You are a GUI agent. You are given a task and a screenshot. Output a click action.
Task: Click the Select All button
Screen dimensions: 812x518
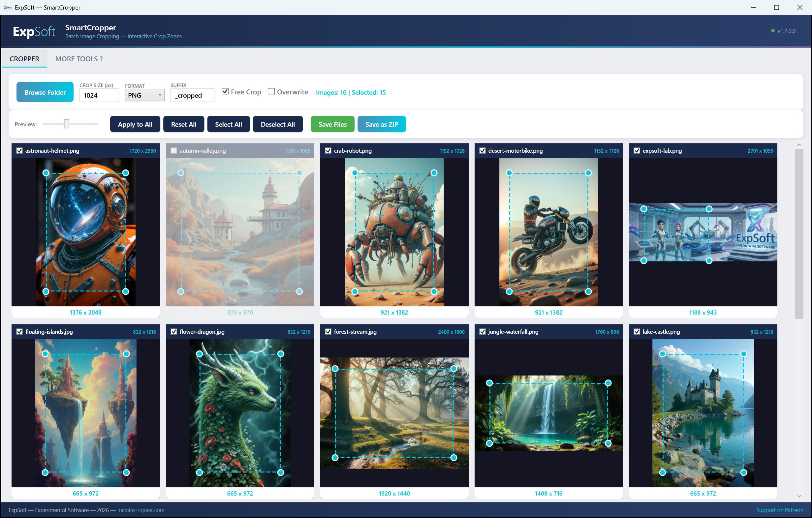click(229, 124)
